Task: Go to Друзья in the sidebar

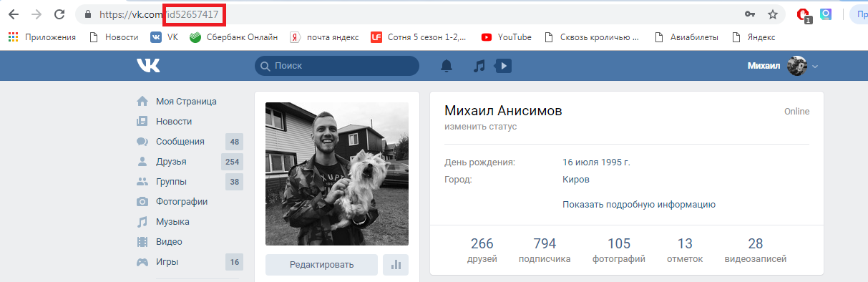Action: tap(171, 161)
